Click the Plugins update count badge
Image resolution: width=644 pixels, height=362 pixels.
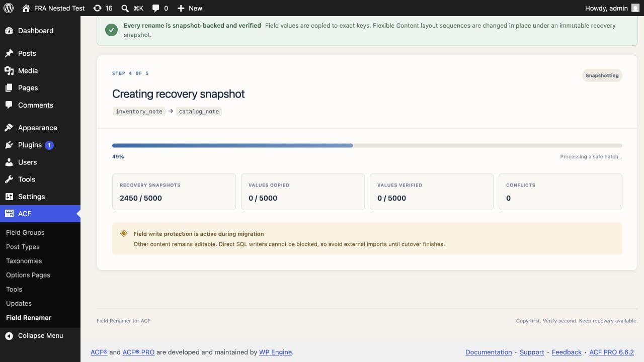coord(49,145)
